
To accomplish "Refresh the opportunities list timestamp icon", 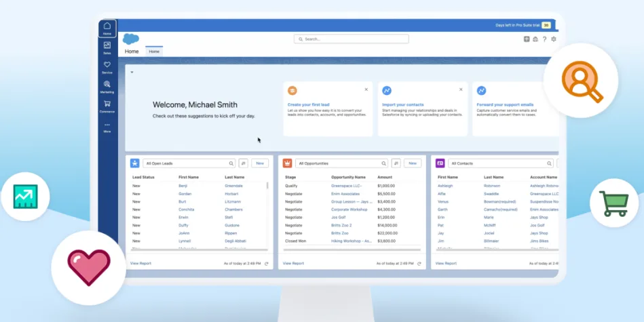I will click(x=419, y=264).
